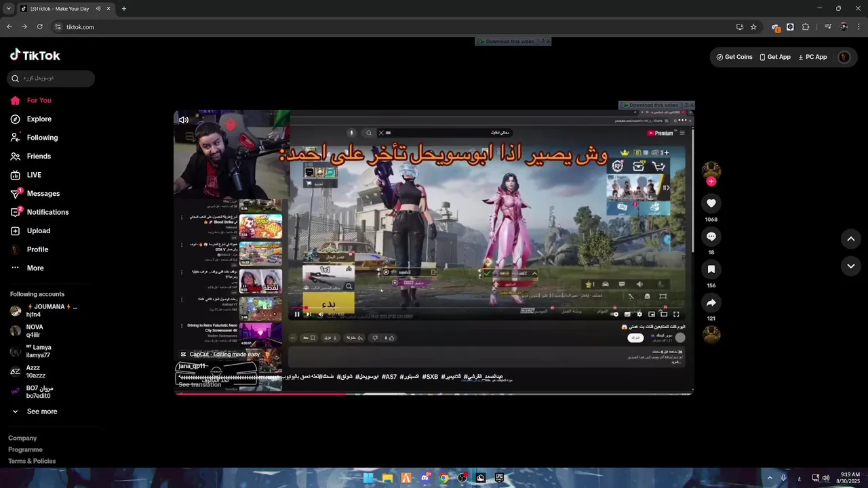Open the Windows Start menu
868x488 pixels.
[368, 478]
